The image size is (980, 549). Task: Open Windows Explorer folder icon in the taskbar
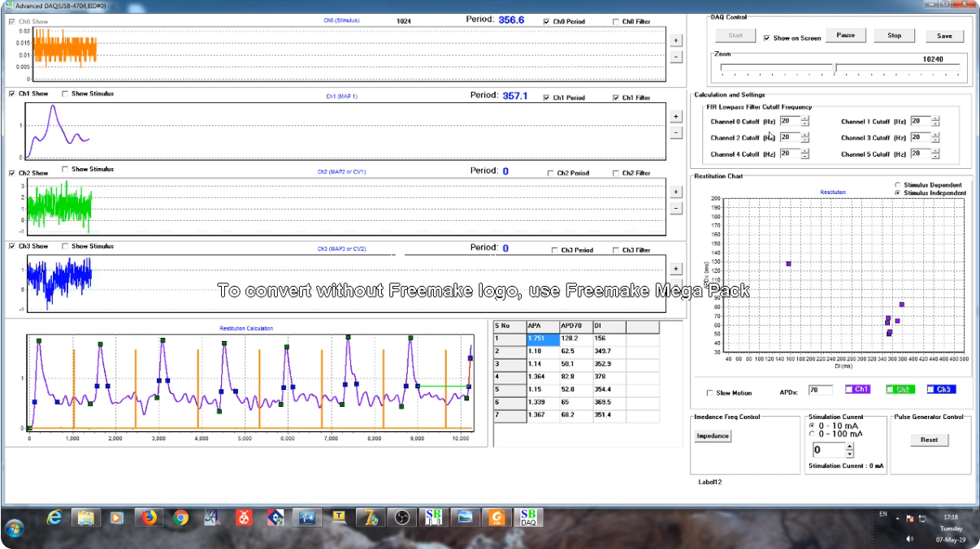(86, 517)
